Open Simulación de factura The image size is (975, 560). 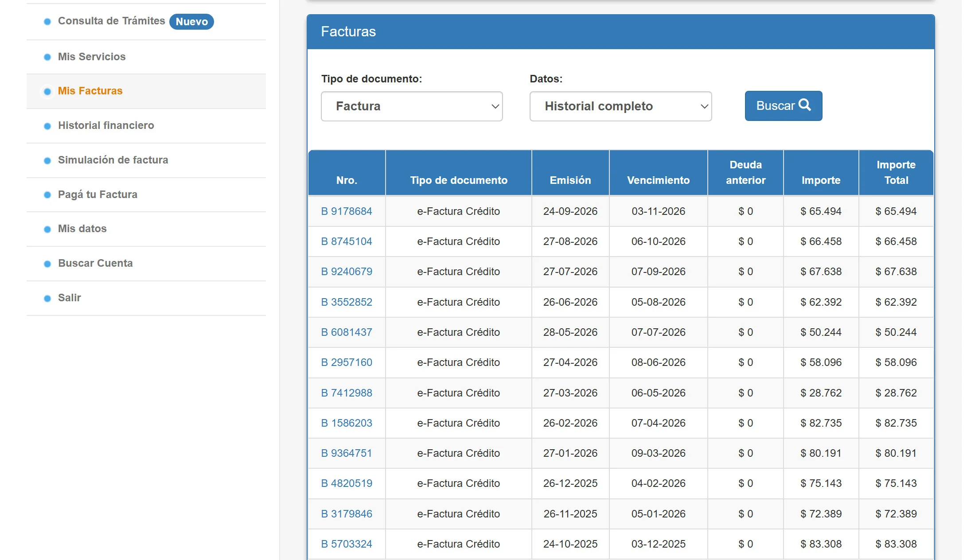coord(113,160)
